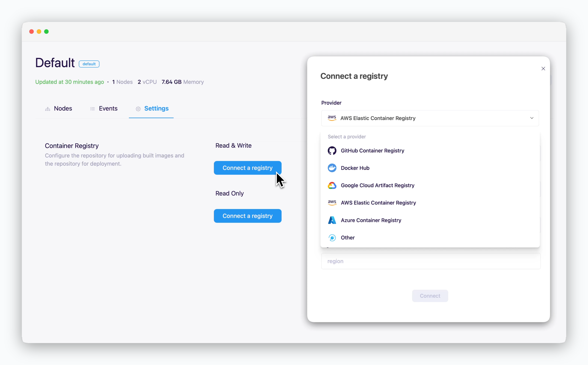Click the Azure logo icon
Image resolution: width=588 pixels, height=365 pixels.
click(332, 220)
